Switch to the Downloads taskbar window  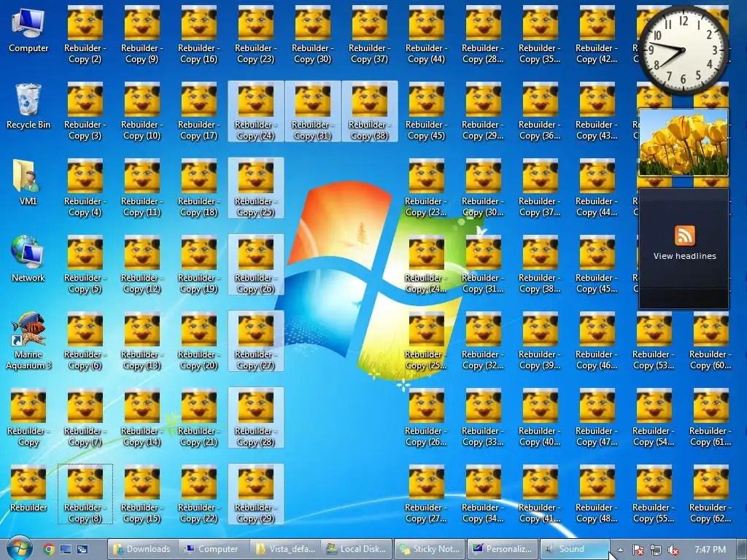tap(142, 549)
